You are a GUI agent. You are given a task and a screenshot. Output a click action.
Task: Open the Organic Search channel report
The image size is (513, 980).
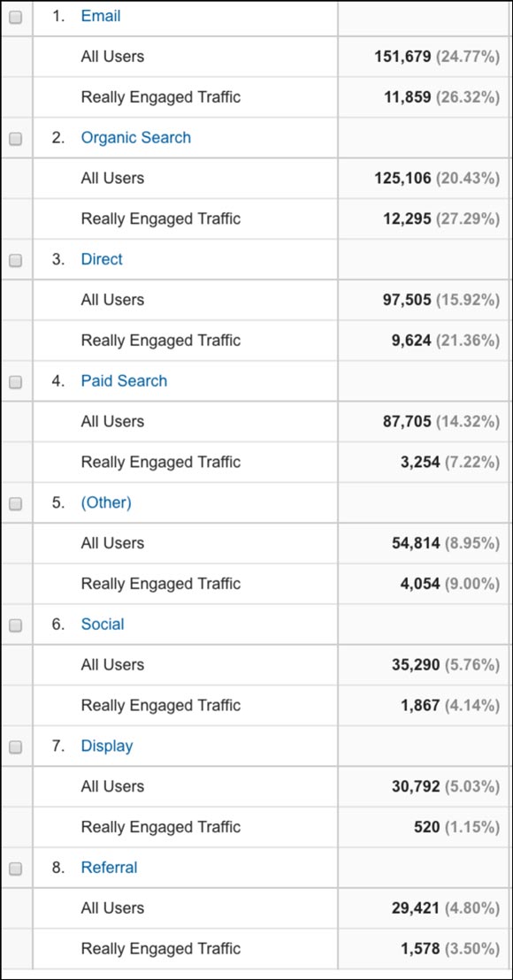point(136,137)
